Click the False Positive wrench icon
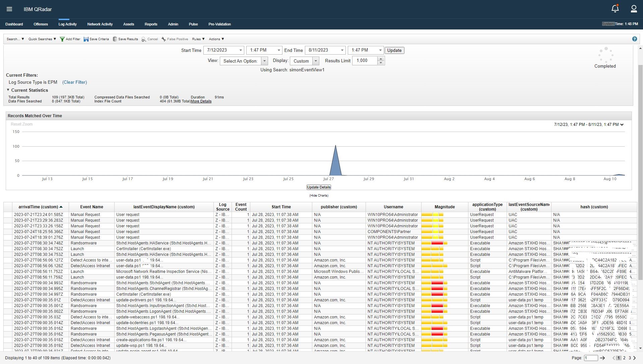Screen dimensions: 643x364 click(163, 39)
